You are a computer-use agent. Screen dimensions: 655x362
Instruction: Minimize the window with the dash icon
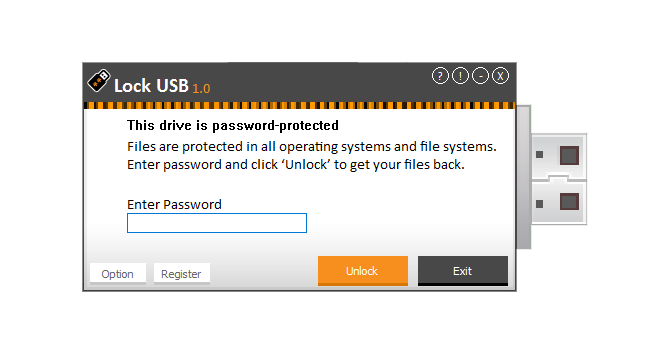(x=480, y=76)
